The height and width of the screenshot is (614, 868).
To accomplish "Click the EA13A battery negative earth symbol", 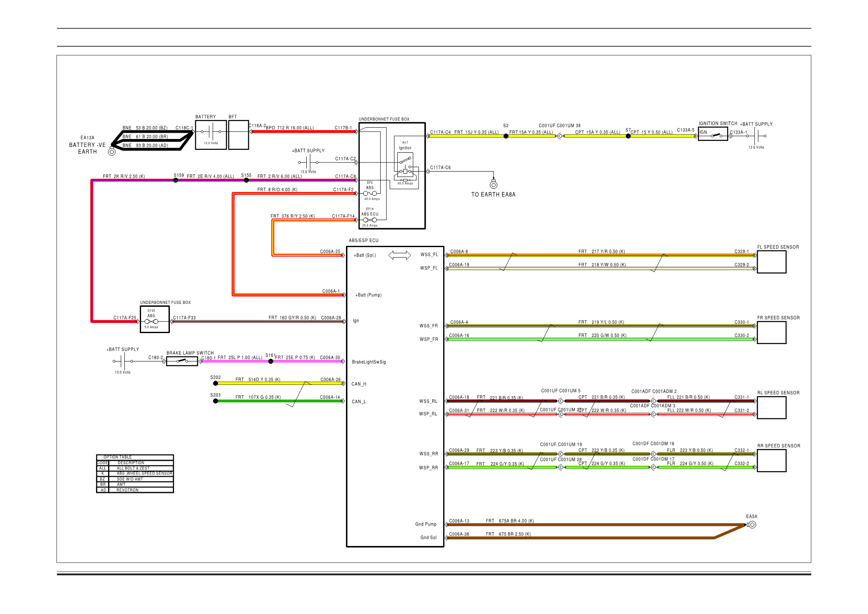I will [x=112, y=152].
